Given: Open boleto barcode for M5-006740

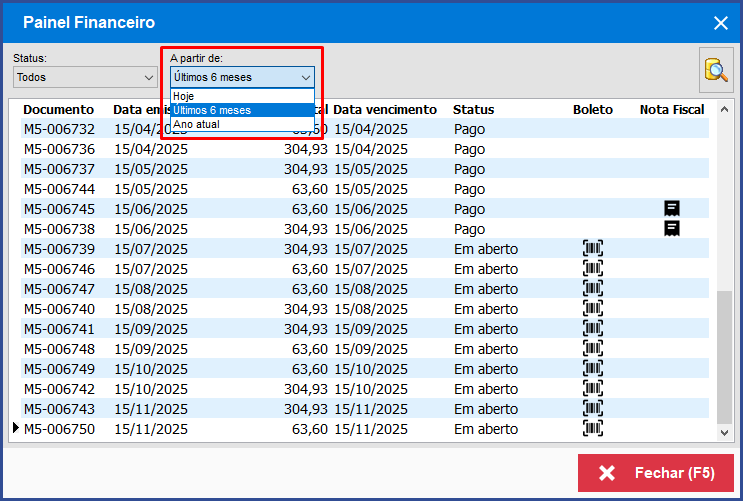Looking at the screenshot, I should point(593,309).
